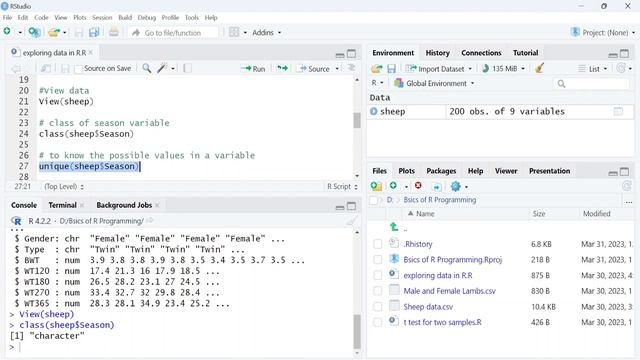
Task: Open the List view dropdown
Action: (x=593, y=69)
